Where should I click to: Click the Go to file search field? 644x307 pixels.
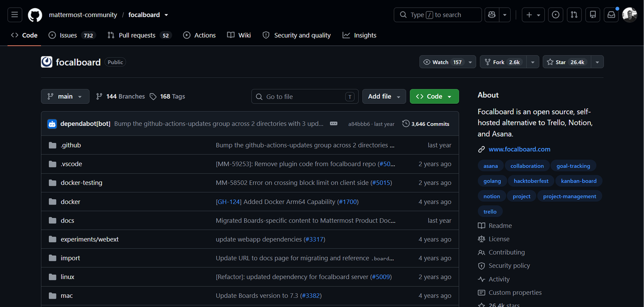[x=305, y=97]
